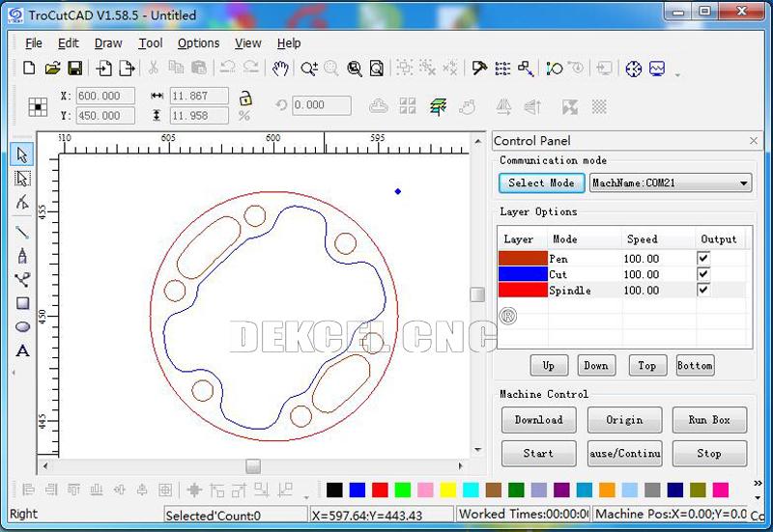
Task: Select the Text tool letter A
Action: click(22, 350)
